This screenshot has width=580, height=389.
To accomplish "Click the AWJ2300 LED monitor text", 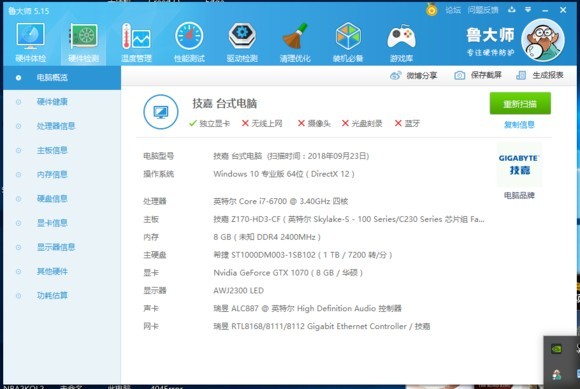I will [x=239, y=291].
